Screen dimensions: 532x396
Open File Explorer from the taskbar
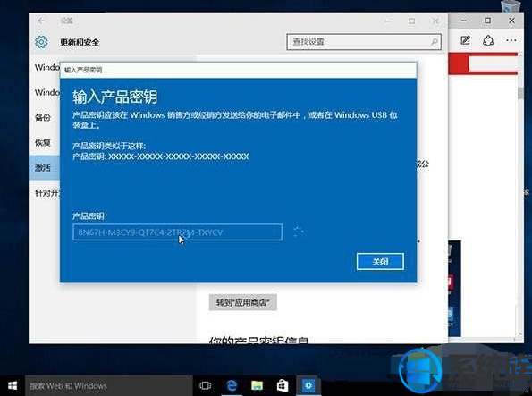click(x=257, y=385)
